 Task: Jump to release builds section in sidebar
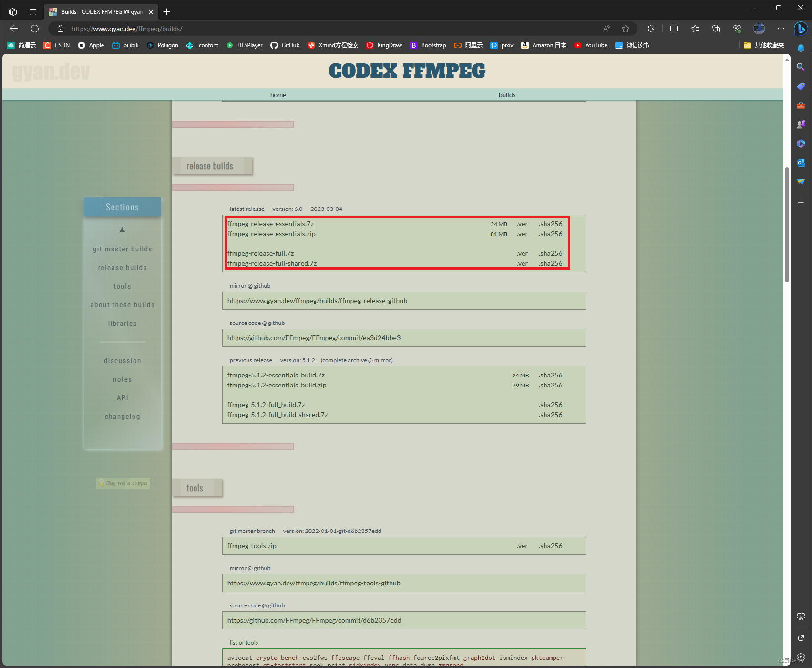pyautogui.click(x=123, y=268)
